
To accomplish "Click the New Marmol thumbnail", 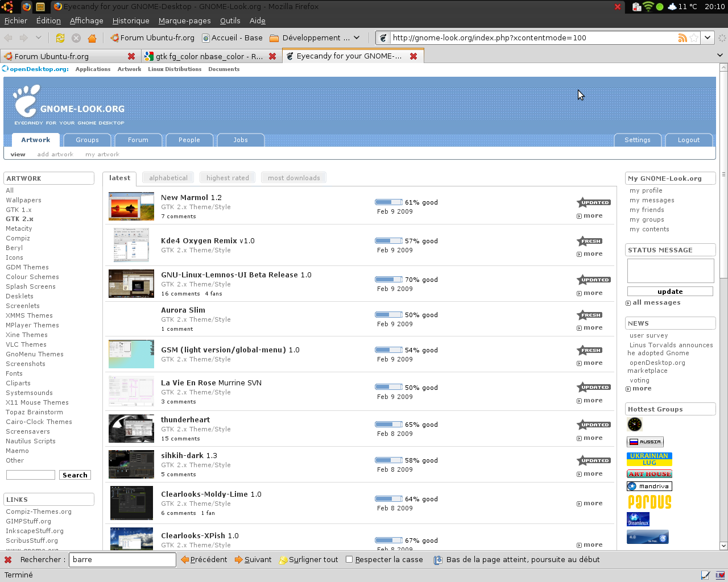I will (x=131, y=206).
